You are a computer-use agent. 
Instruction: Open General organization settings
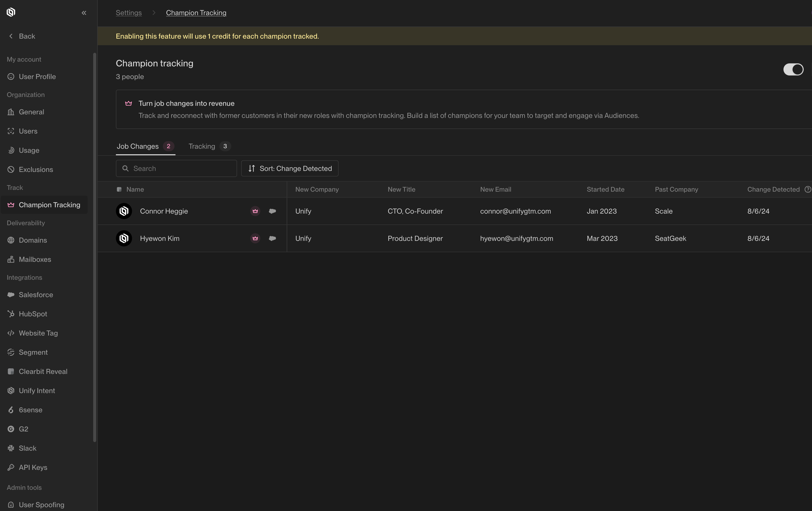click(44, 112)
